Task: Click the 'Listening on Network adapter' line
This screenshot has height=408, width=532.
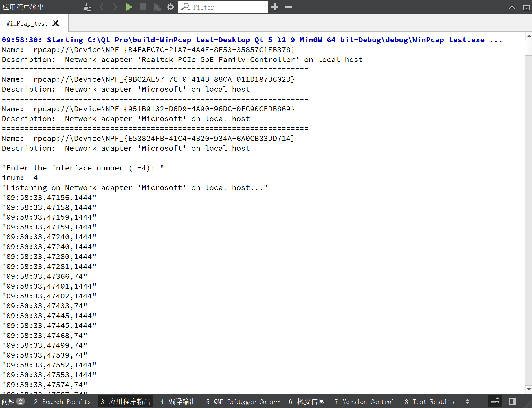Action: pos(135,187)
